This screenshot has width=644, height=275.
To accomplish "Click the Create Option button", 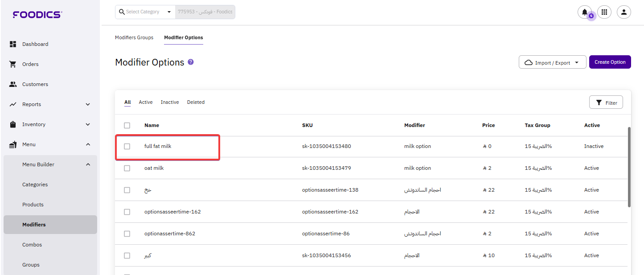I will (610, 62).
